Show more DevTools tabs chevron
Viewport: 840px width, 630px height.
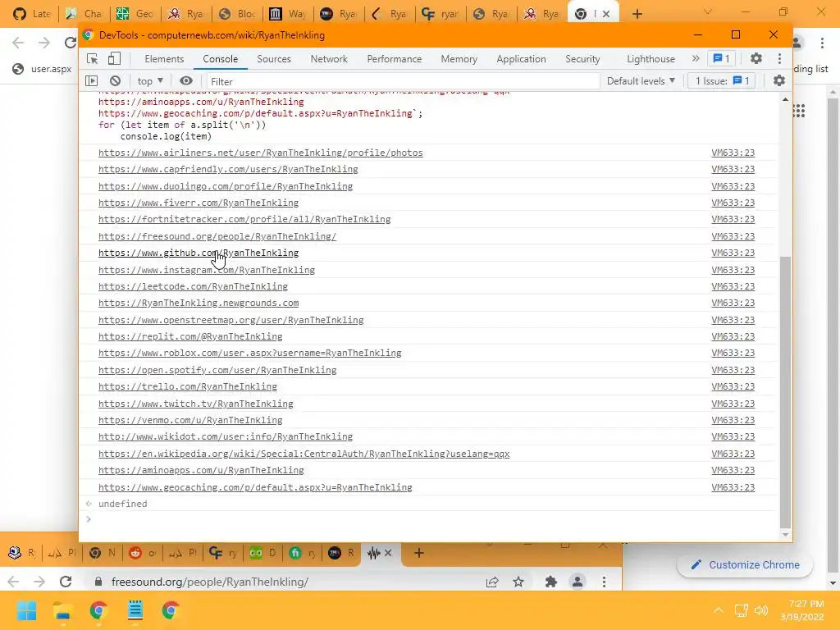(x=696, y=58)
